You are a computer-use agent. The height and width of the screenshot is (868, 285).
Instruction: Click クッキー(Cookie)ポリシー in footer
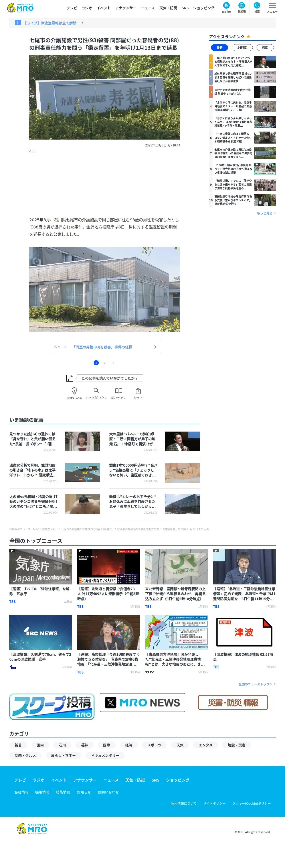pyautogui.click(x=252, y=803)
